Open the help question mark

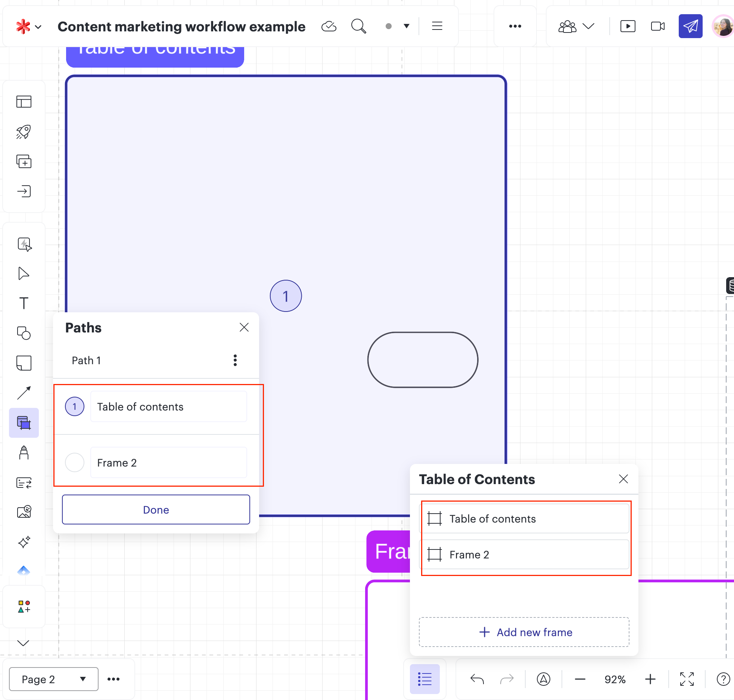(724, 679)
